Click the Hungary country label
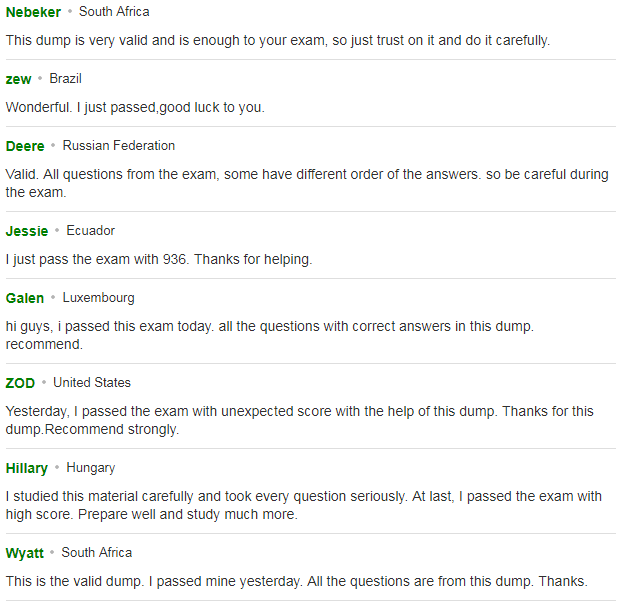The image size is (619, 604). (x=90, y=468)
